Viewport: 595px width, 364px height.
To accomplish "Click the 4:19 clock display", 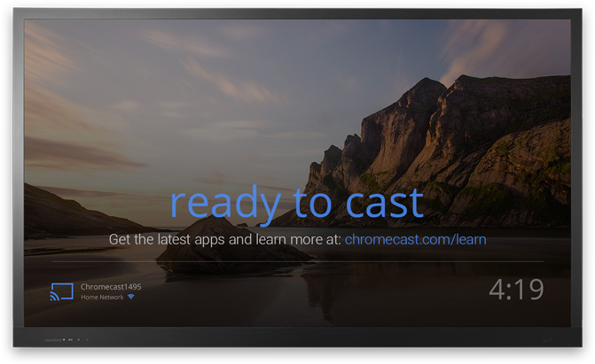I will tap(516, 290).
